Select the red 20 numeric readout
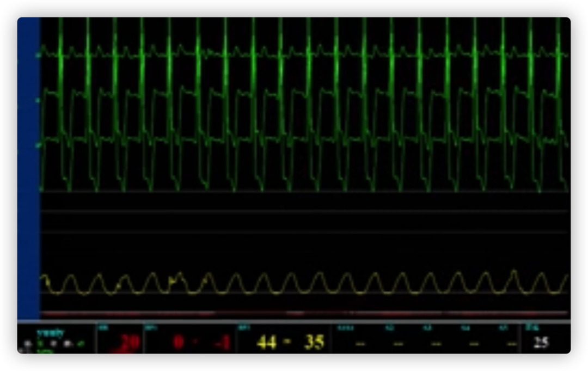 click(127, 343)
